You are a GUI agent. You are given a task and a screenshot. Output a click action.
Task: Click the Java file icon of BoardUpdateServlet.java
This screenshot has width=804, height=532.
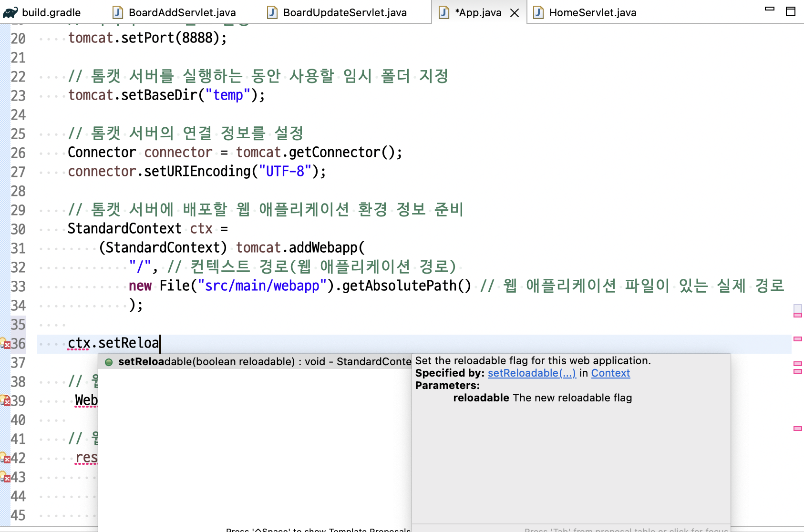point(272,12)
